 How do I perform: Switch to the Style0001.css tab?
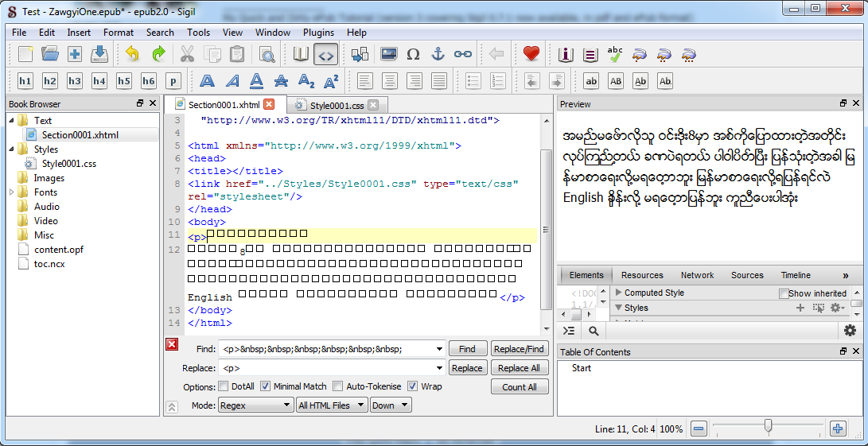[336, 105]
